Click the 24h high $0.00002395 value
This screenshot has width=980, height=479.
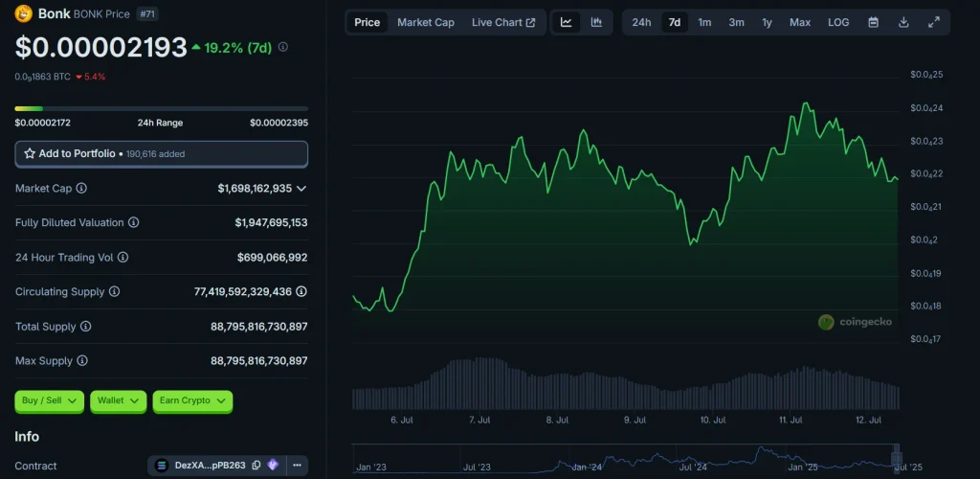coord(278,123)
